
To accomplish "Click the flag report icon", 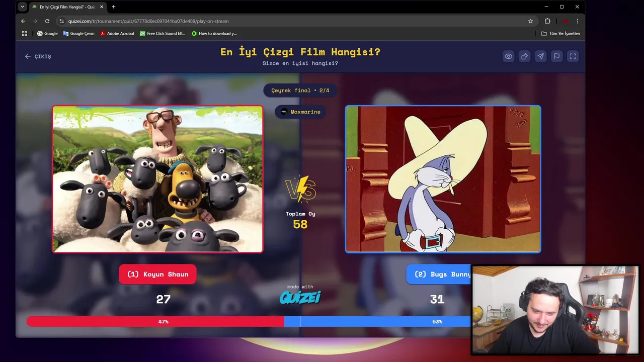I will click(x=556, y=56).
